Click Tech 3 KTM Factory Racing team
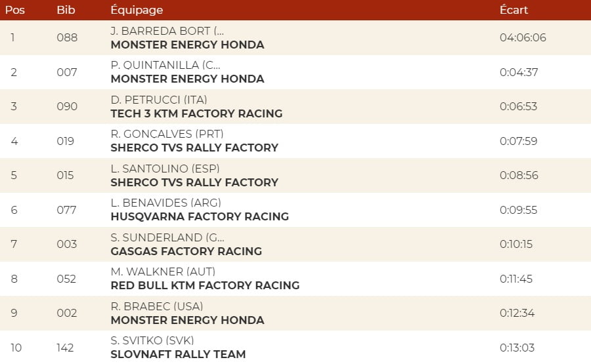The width and height of the screenshot is (591, 364). pos(196,113)
